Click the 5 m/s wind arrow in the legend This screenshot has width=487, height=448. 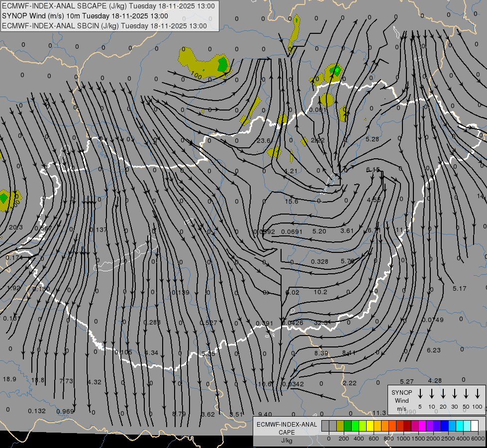[x=420, y=394]
